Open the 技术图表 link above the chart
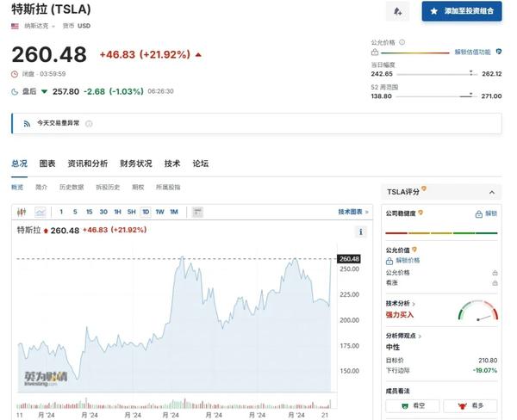517x420 pixels. 352,212
